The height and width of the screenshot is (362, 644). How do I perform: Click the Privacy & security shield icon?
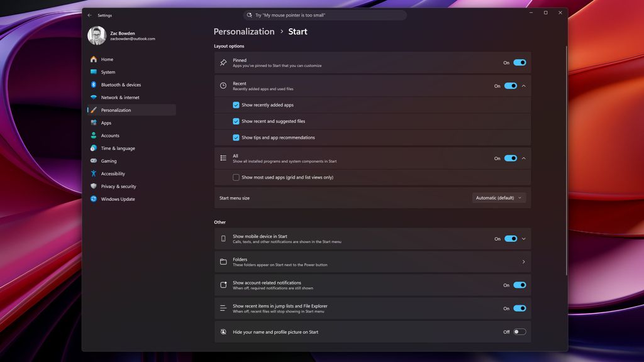(x=94, y=186)
